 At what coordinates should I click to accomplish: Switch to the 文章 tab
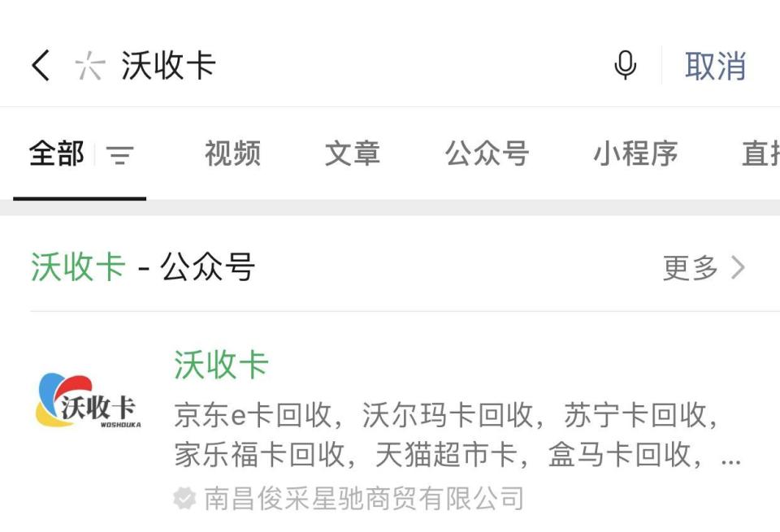pos(352,154)
